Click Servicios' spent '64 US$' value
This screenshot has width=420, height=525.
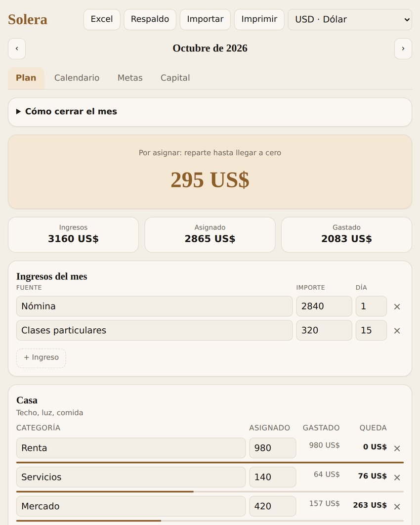pyautogui.click(x=327, y=474)
